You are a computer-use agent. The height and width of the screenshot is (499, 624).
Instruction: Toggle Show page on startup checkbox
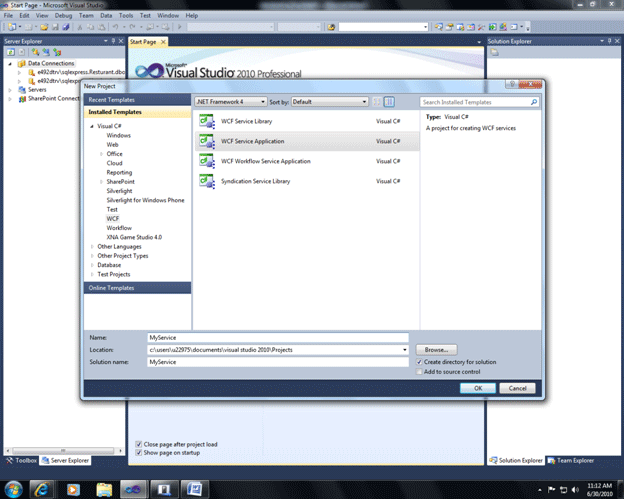coord(138,453)
